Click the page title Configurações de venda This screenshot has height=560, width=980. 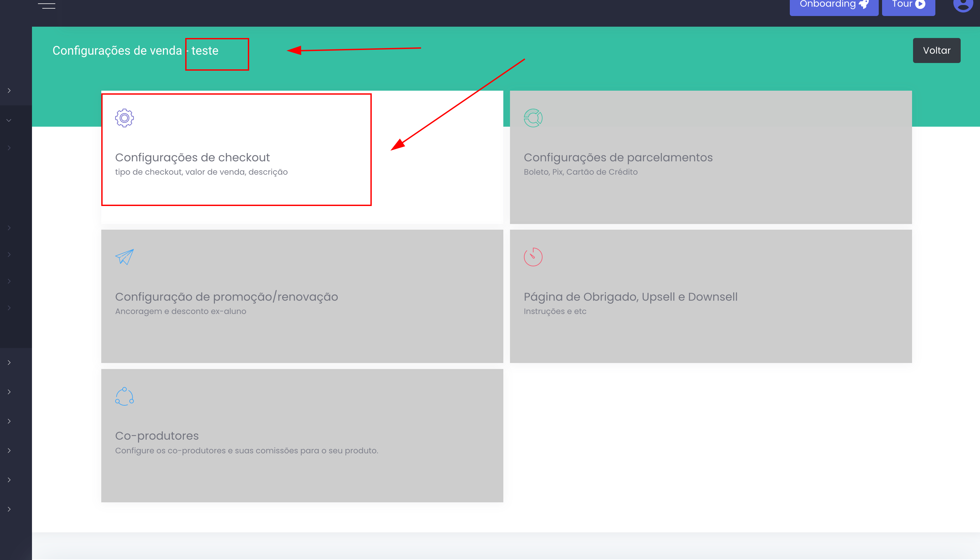tap(117, 50)
